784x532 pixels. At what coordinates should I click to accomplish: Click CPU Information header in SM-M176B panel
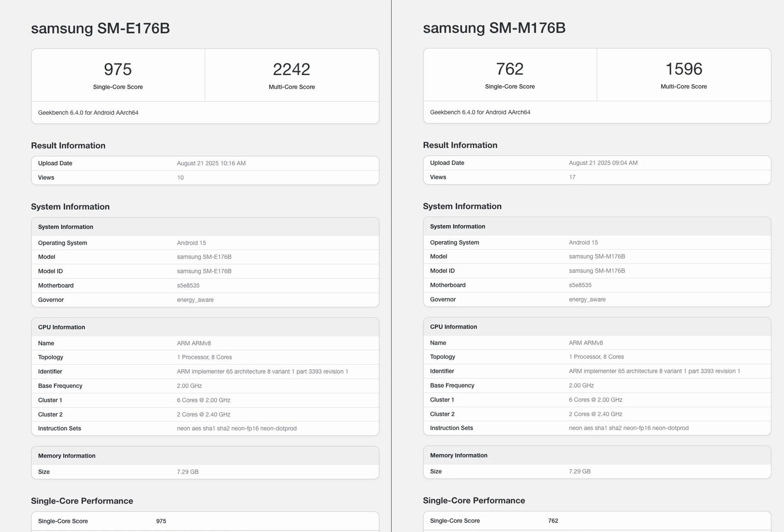[454, 327]
